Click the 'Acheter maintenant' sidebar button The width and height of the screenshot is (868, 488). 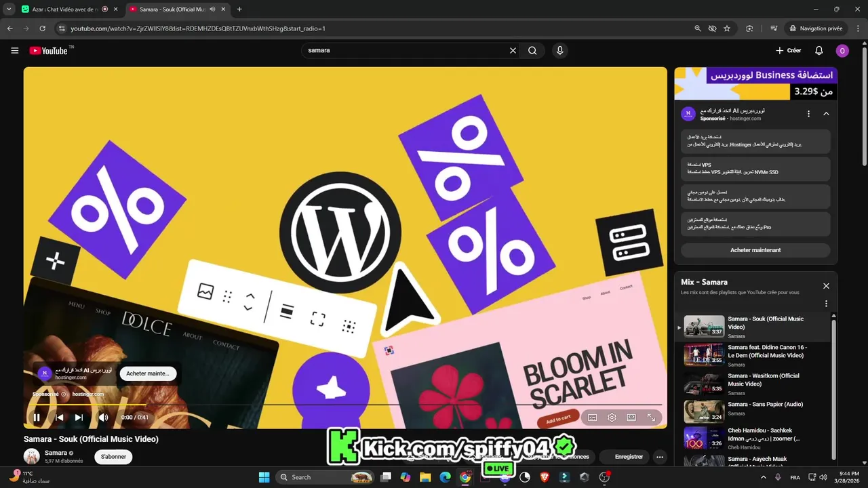pyautogui.click(x=755, y=250)
